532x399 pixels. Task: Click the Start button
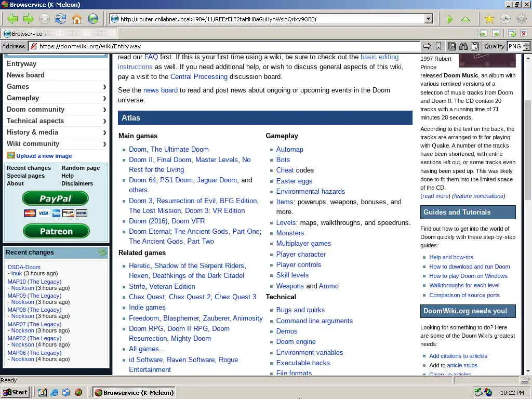click(15, 393)
